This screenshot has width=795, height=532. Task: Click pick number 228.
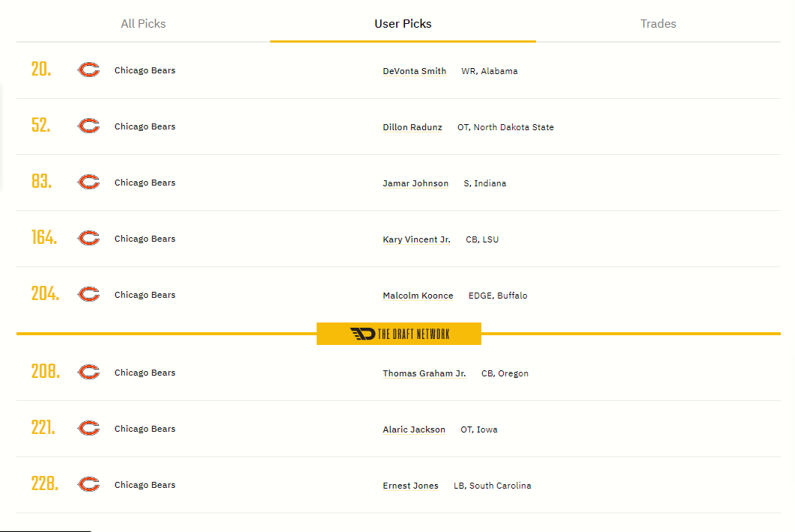[45, 484]
